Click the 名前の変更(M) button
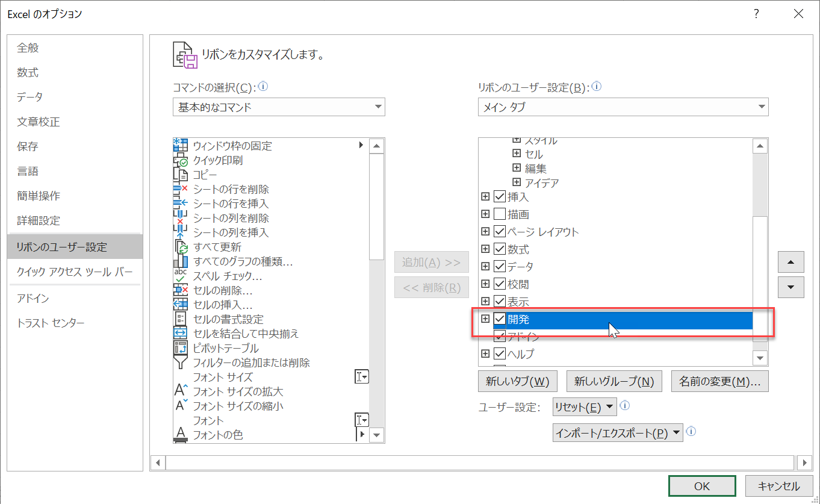820x504 pixels. (x=719, y=381)
